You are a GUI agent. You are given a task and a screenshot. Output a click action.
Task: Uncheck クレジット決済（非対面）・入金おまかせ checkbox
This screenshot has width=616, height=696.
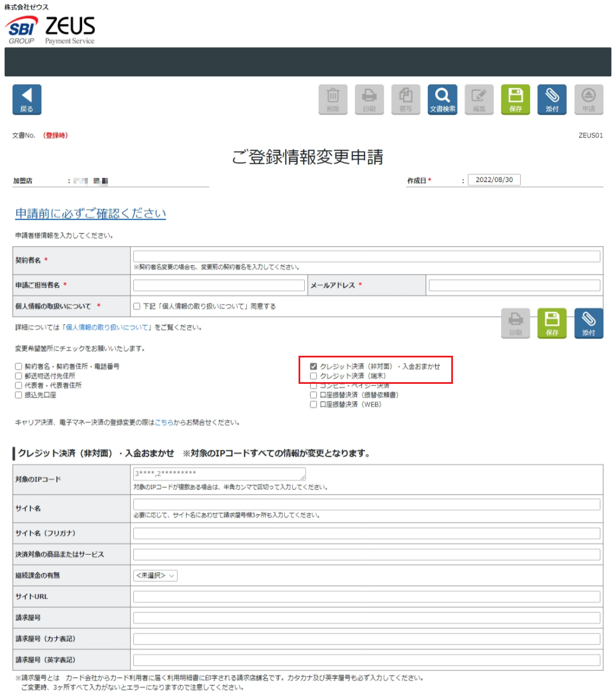(x=313, y=366)
